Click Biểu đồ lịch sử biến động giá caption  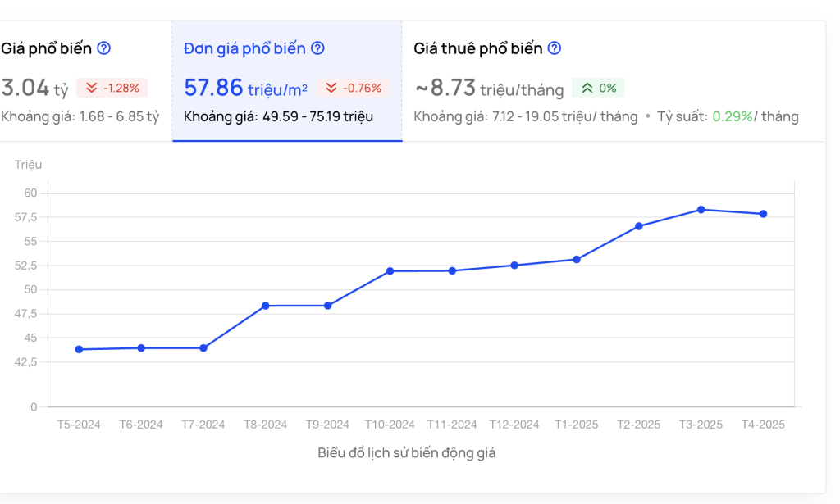[x=407, y=453]
